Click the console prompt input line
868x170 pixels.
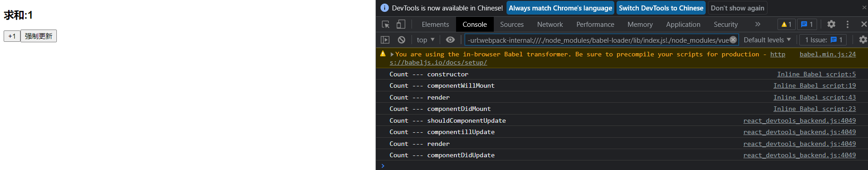[622, 165]
